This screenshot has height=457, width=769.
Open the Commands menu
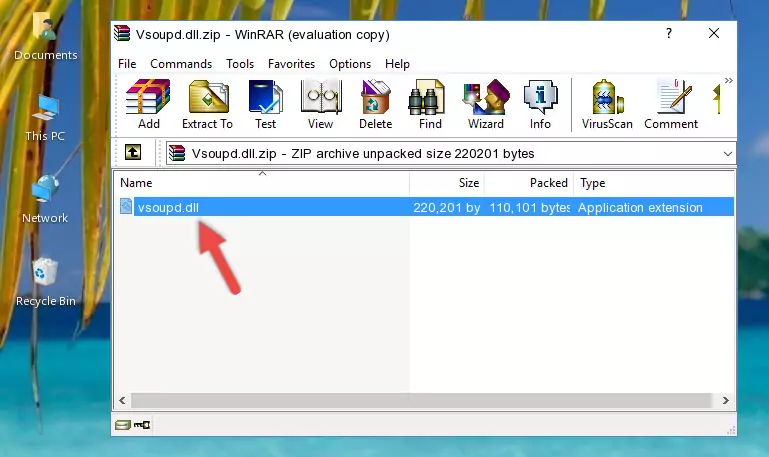[181, 64]
